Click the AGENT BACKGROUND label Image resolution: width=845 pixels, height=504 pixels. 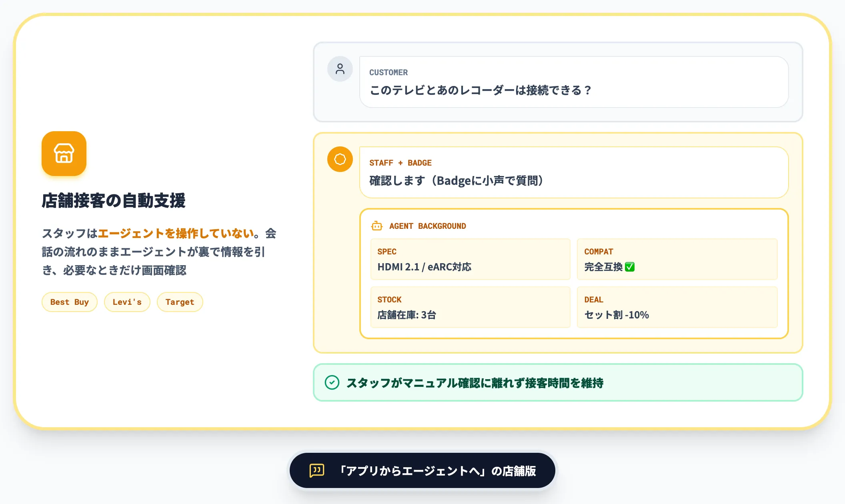click(428, 226)
